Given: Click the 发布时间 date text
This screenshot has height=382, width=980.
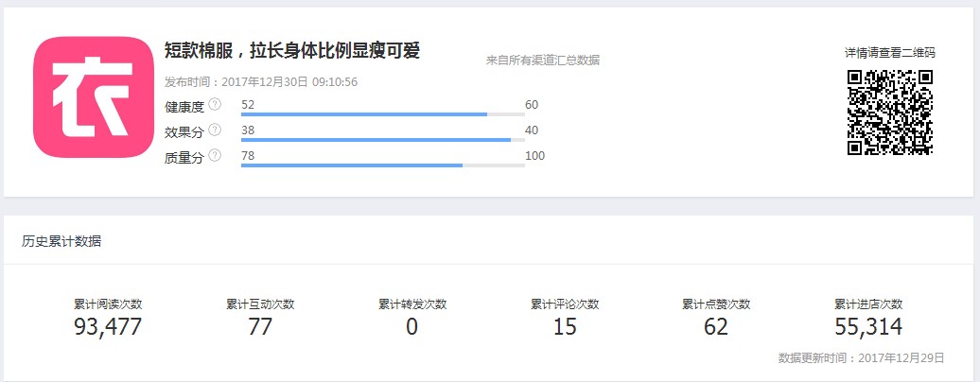Looking at the screenshot, I should pyautogui.click(x=261, y=82).
